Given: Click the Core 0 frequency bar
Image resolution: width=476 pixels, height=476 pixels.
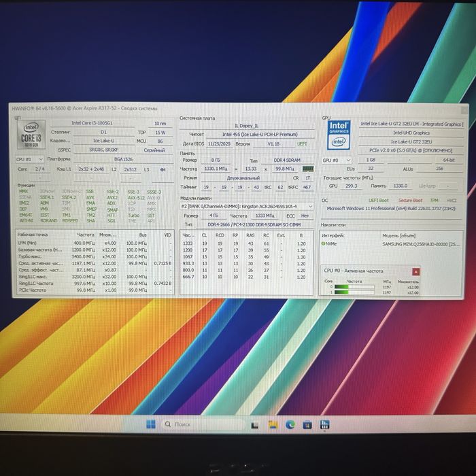Looking at the screenshot, I should click(x=354, y=287).
